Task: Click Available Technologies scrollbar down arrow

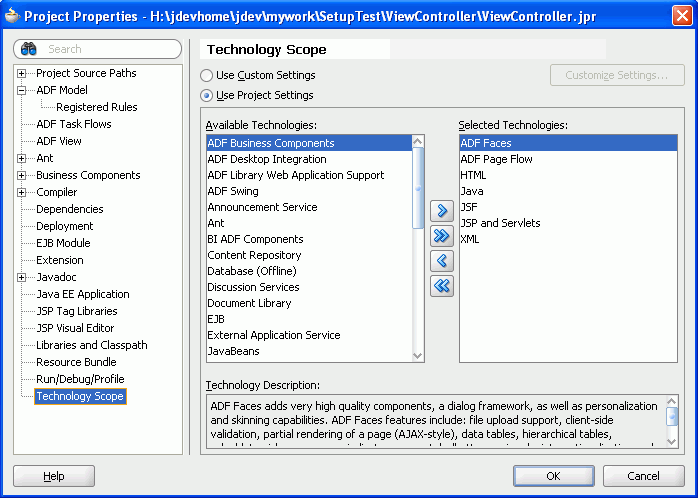Action: [418, 356]
